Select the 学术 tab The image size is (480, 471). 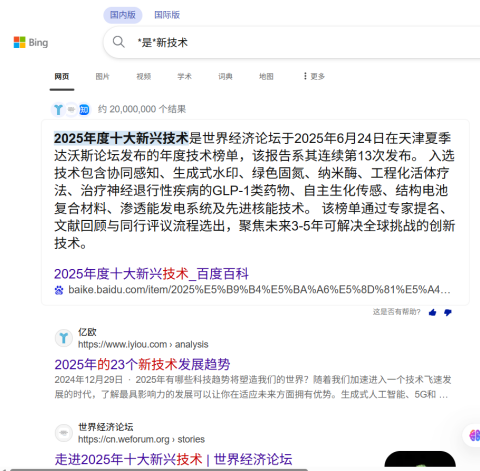(x=184, y=76)
